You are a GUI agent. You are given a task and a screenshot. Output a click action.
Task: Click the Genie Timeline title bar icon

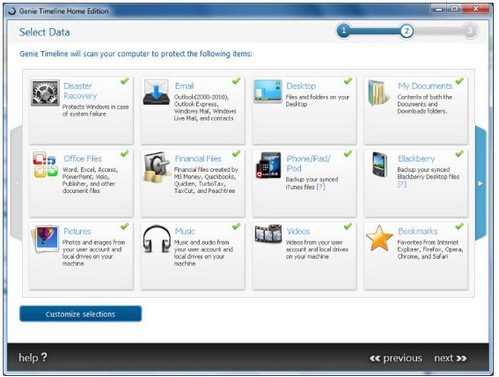[x=12, y=11]
